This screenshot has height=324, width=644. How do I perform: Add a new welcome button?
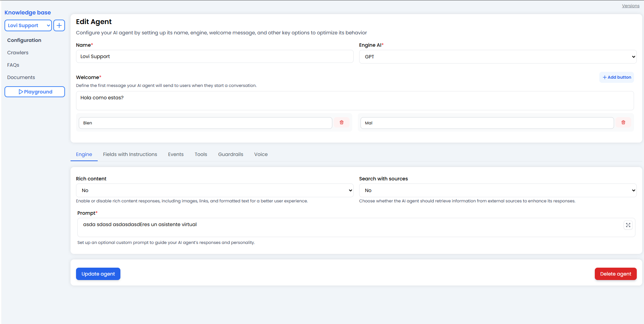pos(616,77)
